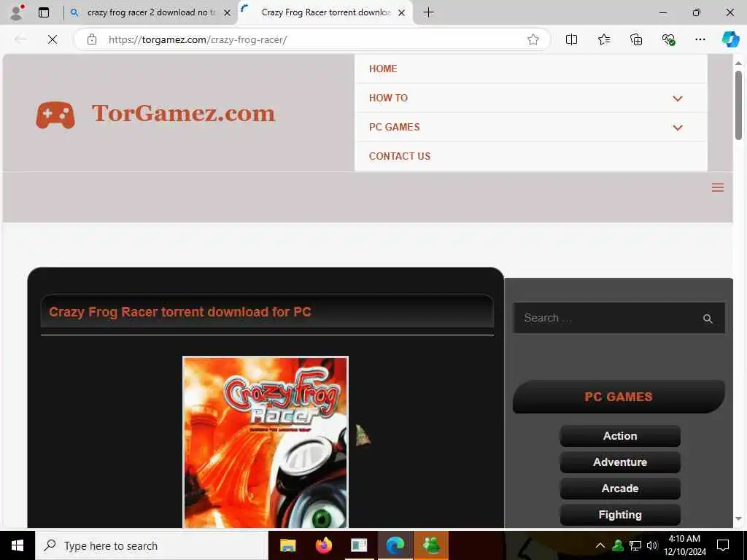Browse the Arcade games category
The width and height of the screenshot is (747, 560).
tap(620, 489)
